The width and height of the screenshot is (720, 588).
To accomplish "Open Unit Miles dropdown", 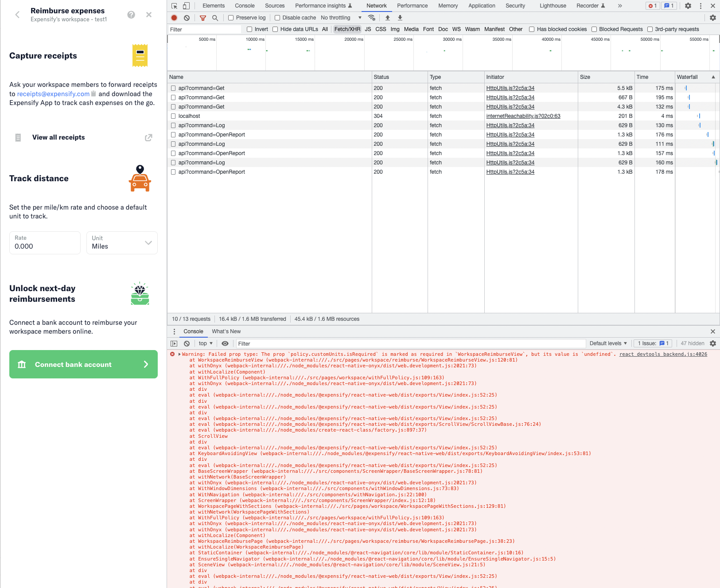I will point(122,243).
